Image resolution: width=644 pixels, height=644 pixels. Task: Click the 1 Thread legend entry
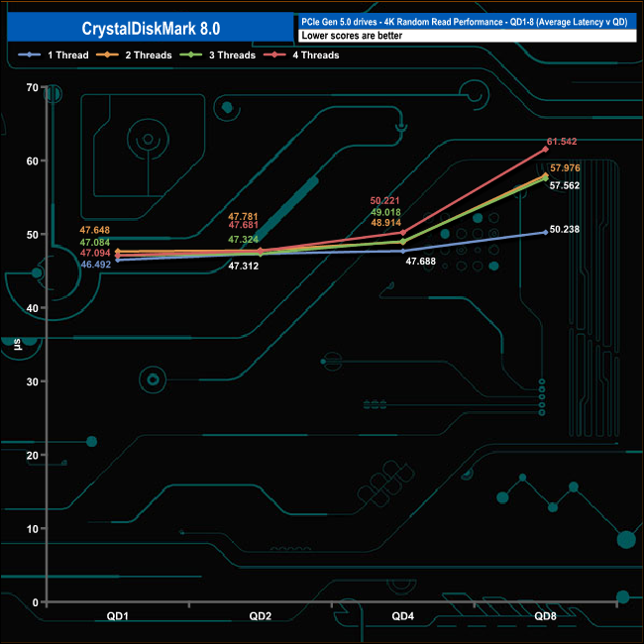click(x=54, y=55)
